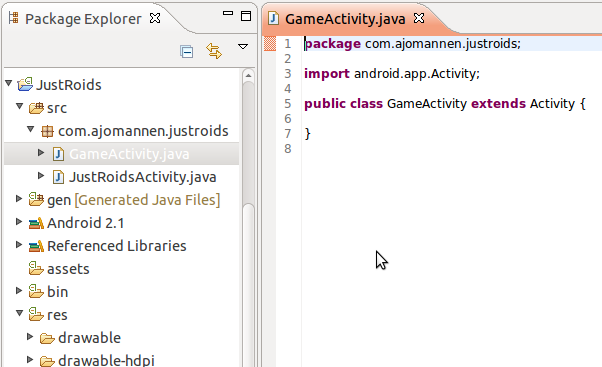602x367 pixels.
Task: Collapse the com.ajomannen.justroids package
Action: point(31,129)
